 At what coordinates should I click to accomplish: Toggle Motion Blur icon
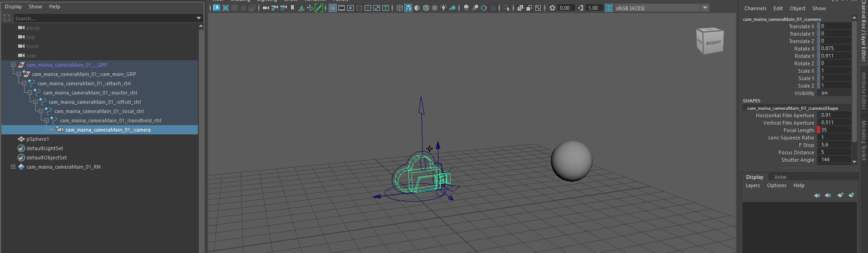(x=475, y=8)
